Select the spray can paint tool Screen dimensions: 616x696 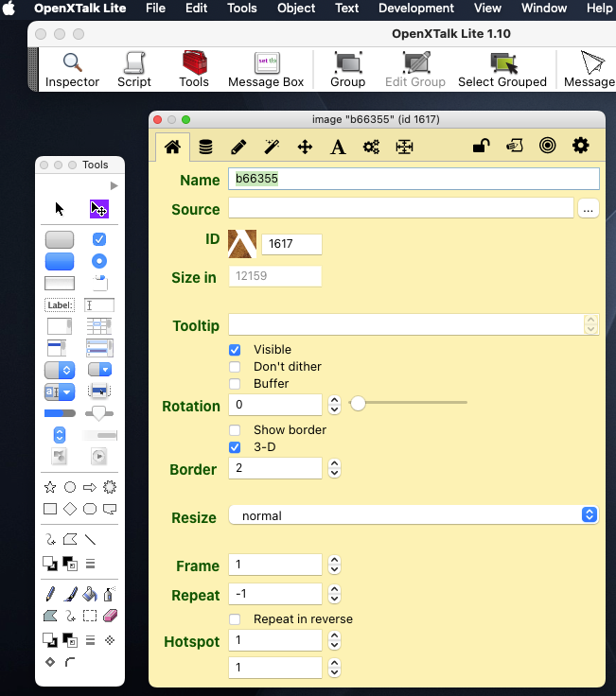pos(109,594)
